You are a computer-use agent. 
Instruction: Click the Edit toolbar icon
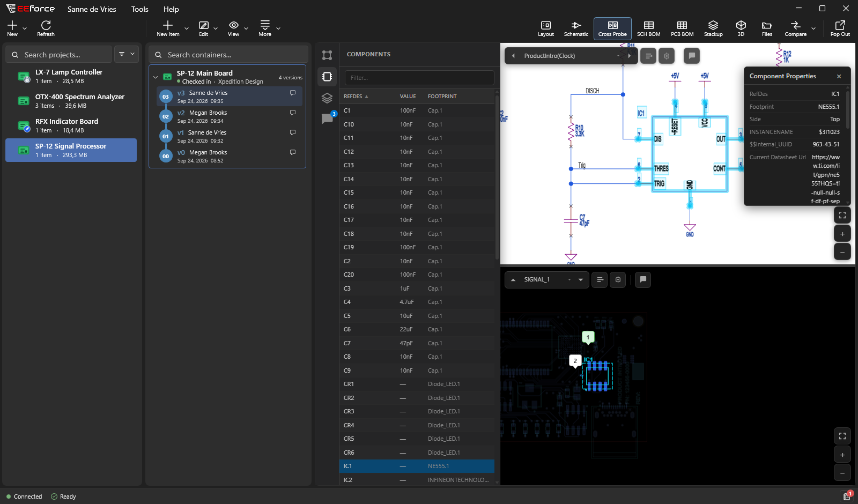pyautogui.click(x=203, y=28)
